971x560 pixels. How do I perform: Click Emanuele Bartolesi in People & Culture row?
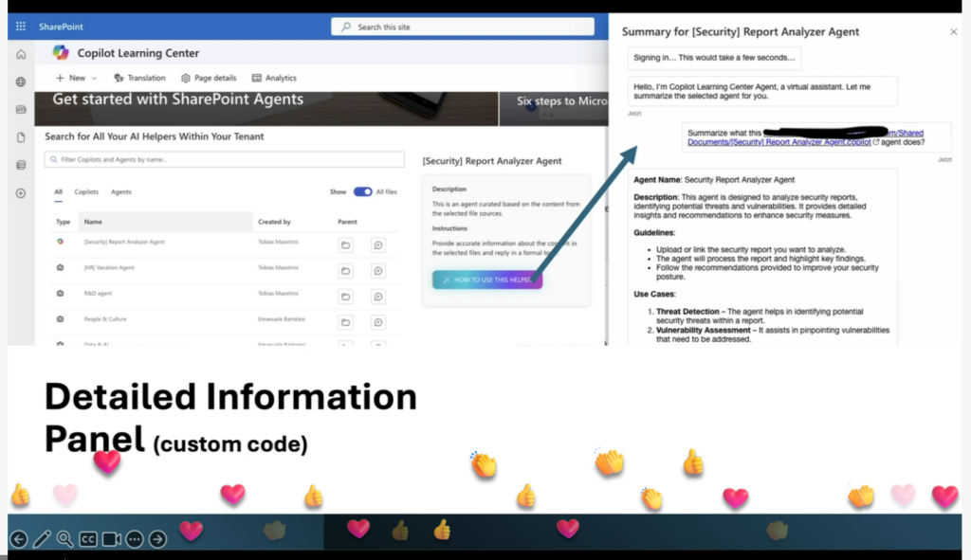click(282, 319)
